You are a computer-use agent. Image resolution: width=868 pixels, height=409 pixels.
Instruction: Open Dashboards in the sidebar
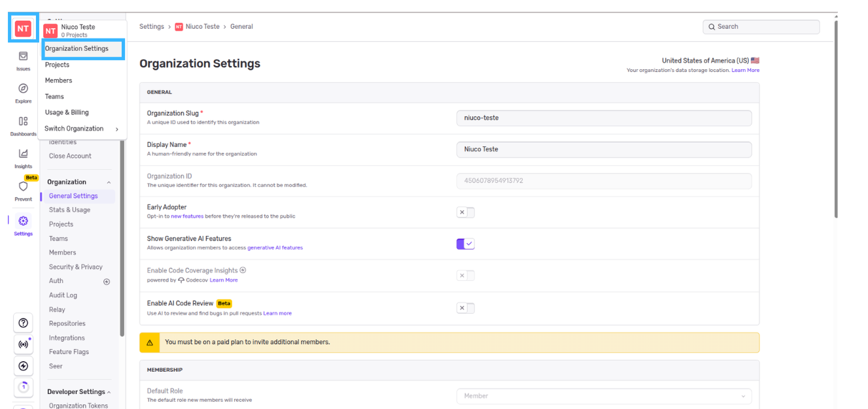click(x=23, y=125)
